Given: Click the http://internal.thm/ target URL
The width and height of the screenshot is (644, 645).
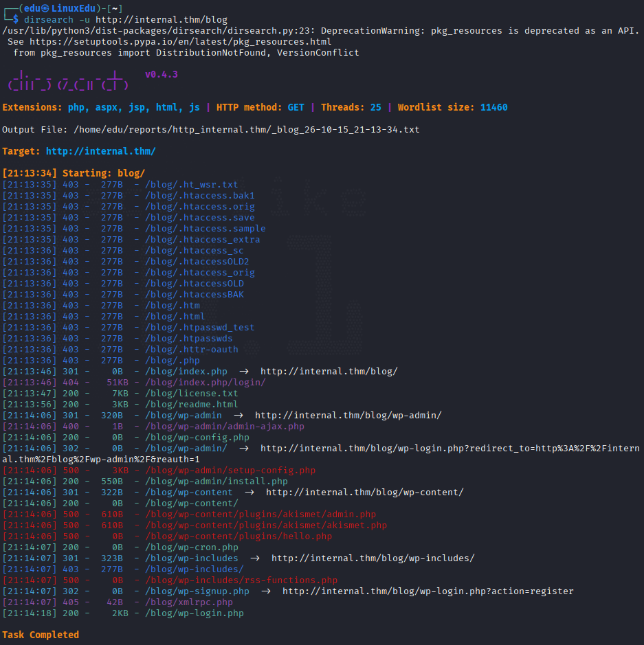Looking at the screenshot, I should point(101,151).
